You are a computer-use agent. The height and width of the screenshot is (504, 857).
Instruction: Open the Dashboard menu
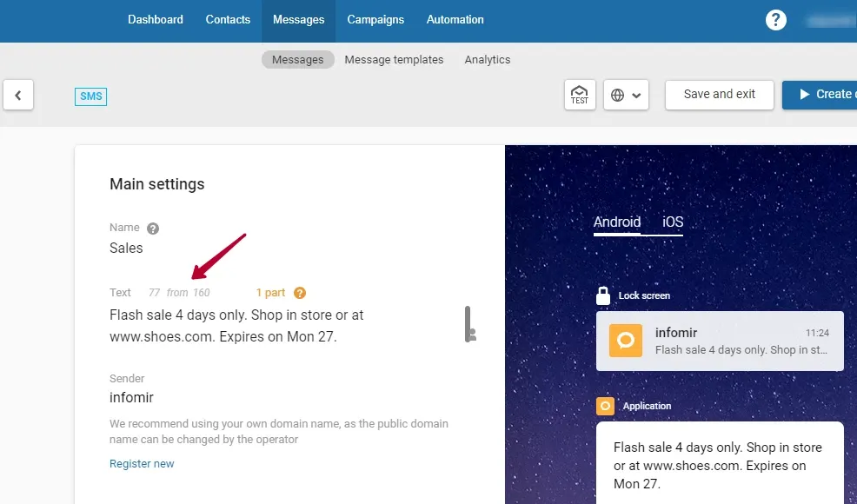[156, 20]
